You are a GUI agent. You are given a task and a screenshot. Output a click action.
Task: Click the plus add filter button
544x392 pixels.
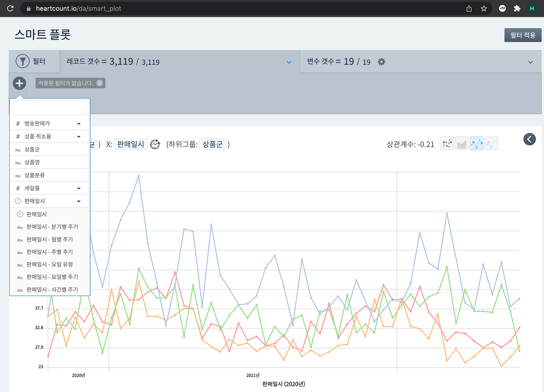point(19,83)
